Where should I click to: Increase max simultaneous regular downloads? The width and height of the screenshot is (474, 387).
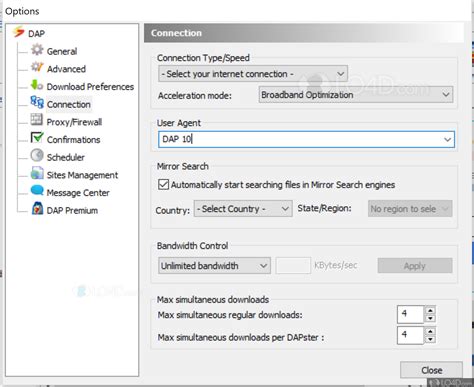(x=430, y=310)
